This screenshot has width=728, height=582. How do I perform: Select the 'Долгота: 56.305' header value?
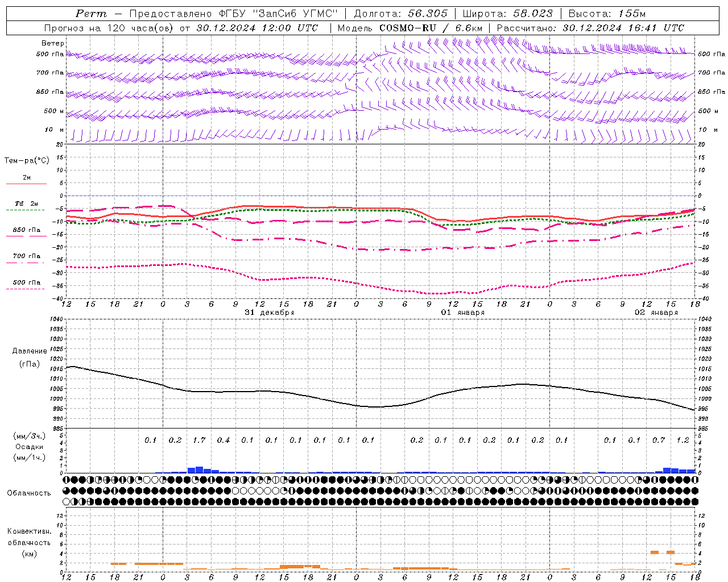pos(401,14)
